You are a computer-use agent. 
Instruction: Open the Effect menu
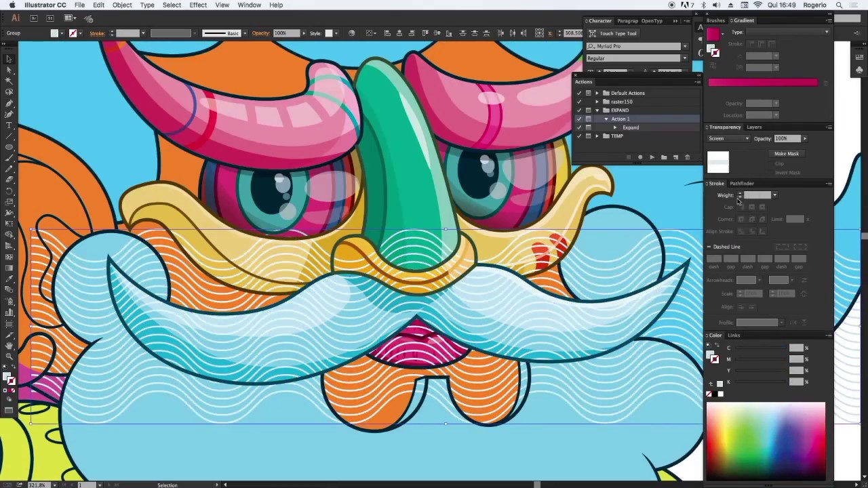[198, 5]
